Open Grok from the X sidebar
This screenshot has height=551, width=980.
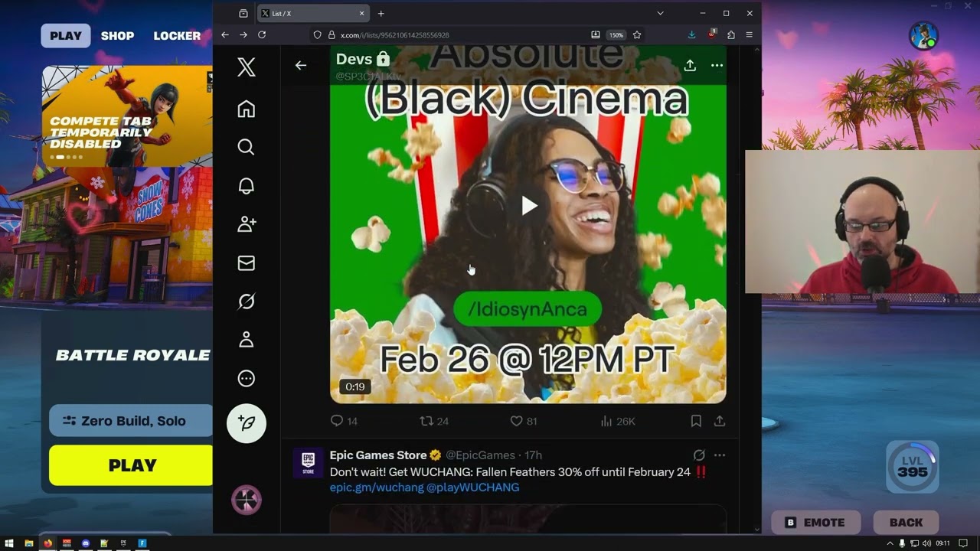[247, 302]
